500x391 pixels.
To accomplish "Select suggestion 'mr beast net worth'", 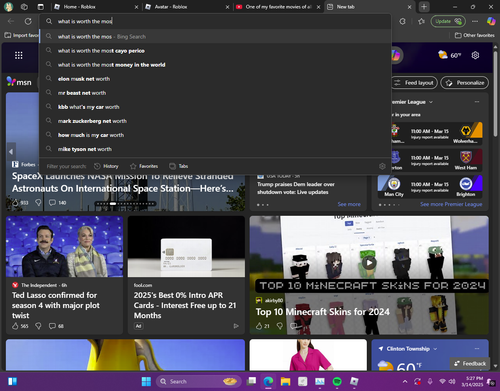I will click(215, 93).
